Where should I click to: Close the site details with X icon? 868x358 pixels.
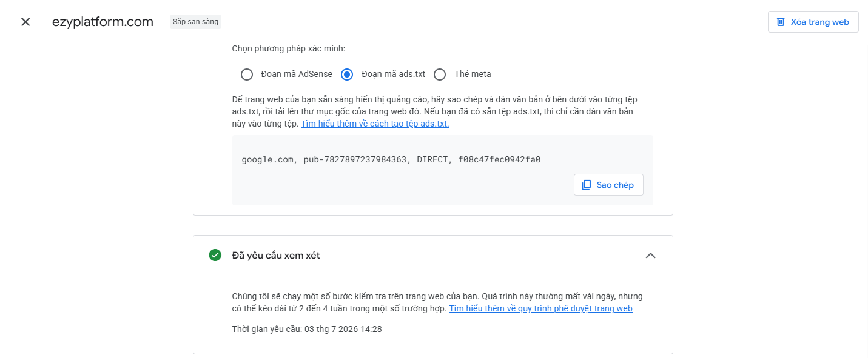[25, 22]
